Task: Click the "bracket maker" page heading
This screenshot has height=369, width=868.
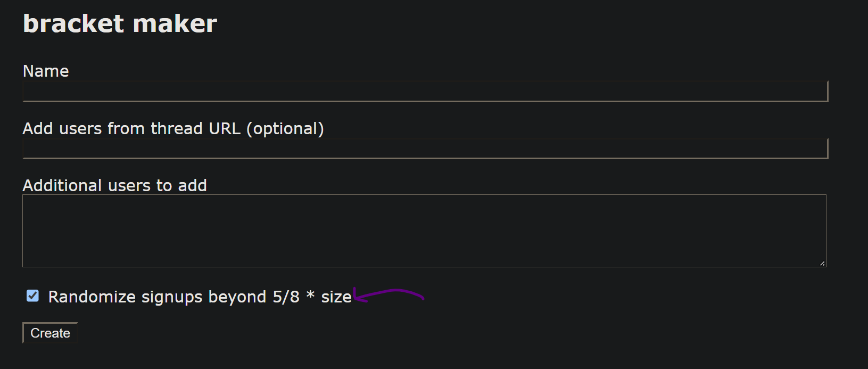Action: coord(120,24)
